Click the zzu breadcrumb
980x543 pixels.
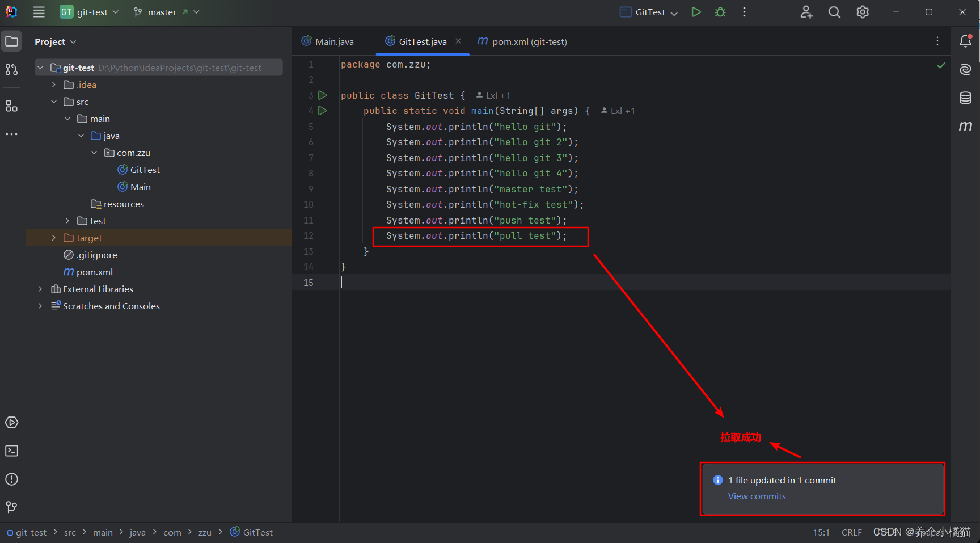(x=205, y=532)
